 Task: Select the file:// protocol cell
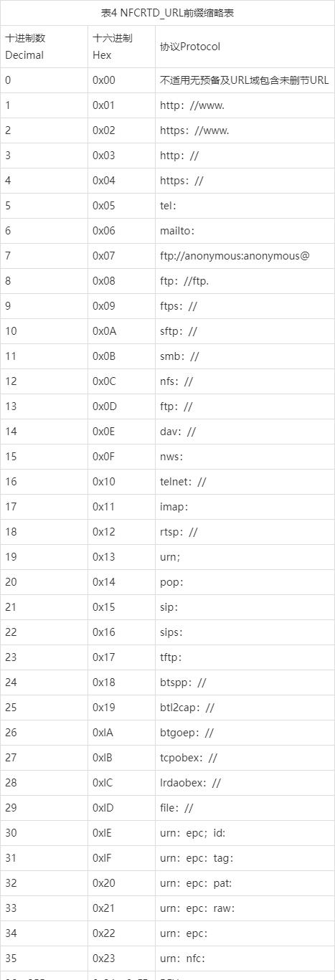pyautogui.click(x=245, y=808)
